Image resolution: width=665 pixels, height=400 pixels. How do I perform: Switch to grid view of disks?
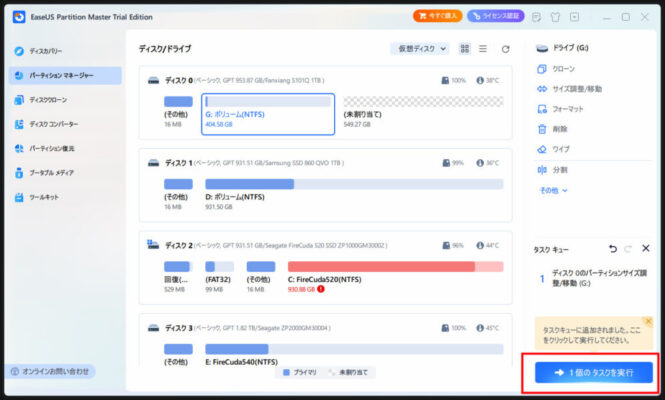465,49
